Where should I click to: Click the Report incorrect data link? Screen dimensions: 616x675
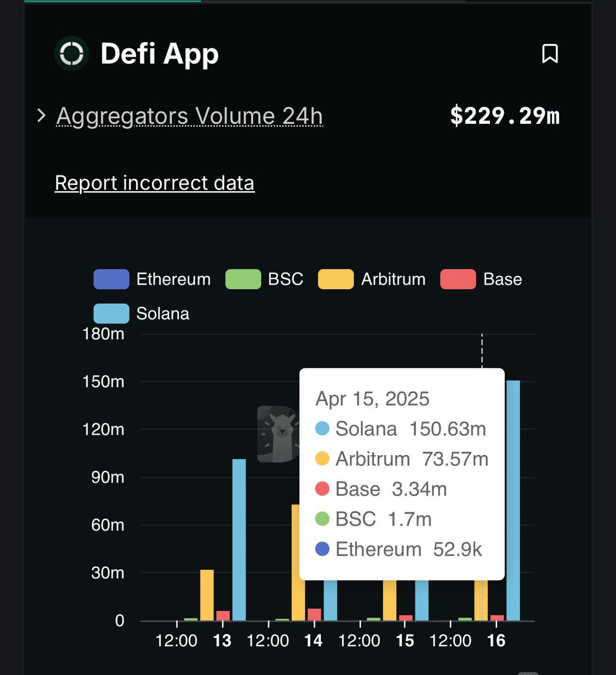[155, 183]
